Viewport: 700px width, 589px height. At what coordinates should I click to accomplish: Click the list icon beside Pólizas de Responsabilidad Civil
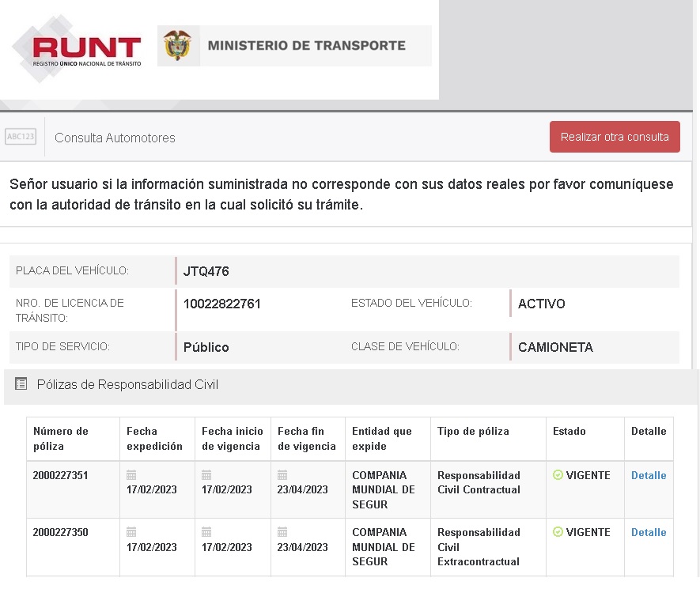point(21,384)
